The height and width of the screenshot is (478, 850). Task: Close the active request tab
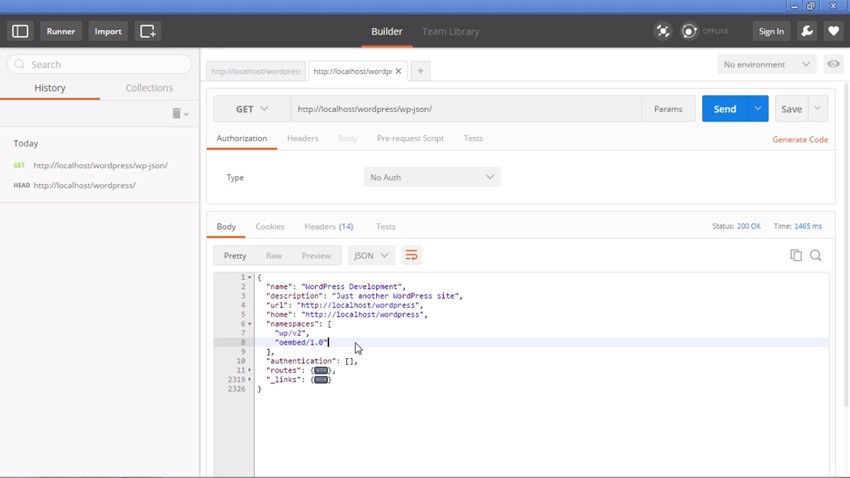pos(398,71)
